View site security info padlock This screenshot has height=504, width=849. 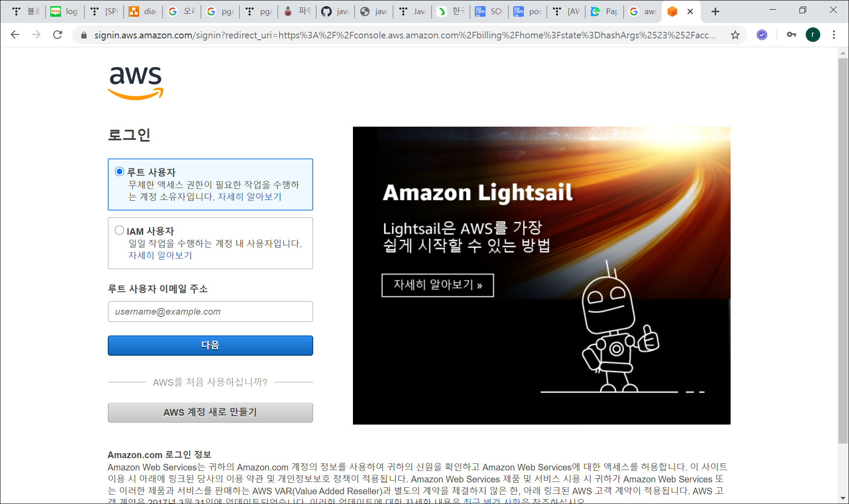tap(84, 35)
